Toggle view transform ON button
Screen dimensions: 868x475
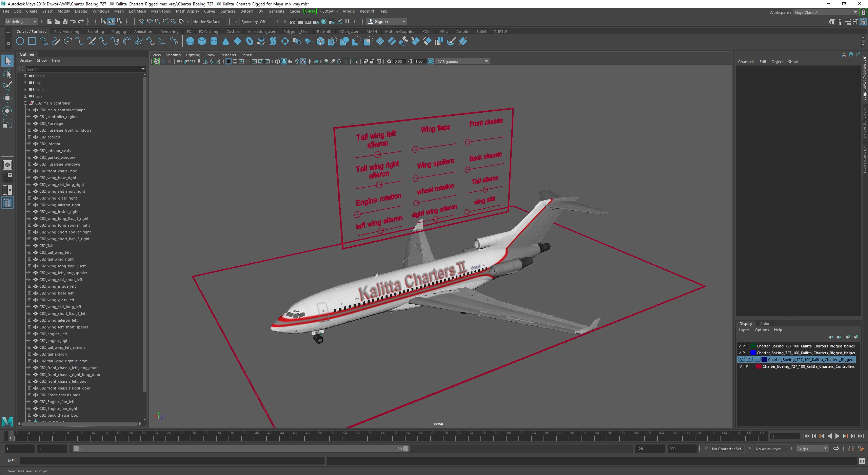click(430, 61)
